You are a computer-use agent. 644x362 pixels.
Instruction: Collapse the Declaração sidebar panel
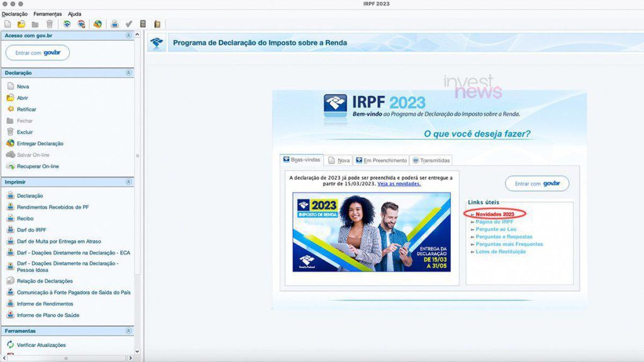pos(128,73)
